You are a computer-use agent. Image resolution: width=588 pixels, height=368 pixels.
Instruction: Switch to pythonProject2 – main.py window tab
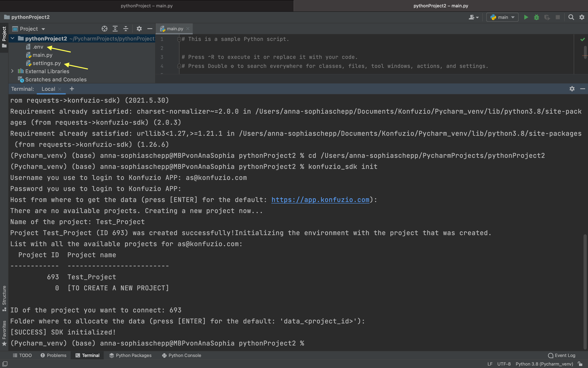click(441, 6)
